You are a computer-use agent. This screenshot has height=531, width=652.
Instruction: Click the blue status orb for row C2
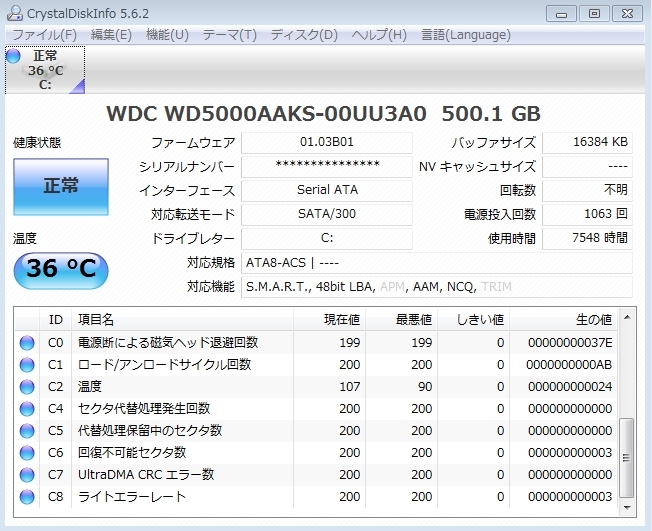coord(27,387)
